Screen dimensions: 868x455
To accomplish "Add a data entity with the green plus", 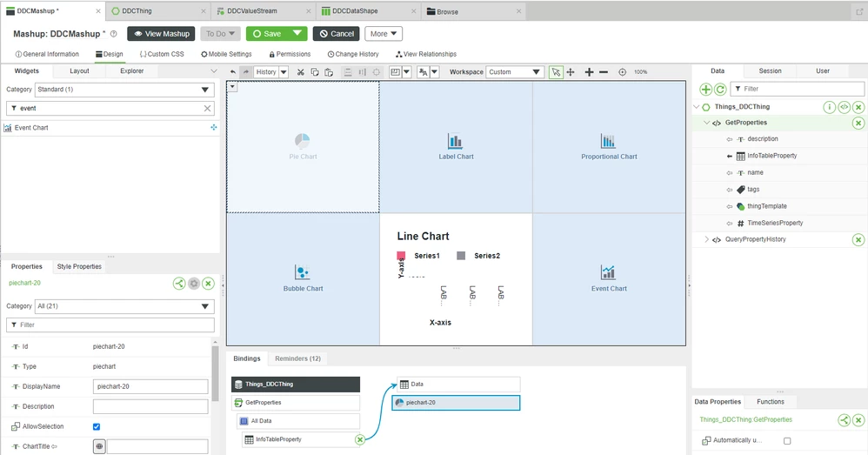I will [x=706, y=89].
